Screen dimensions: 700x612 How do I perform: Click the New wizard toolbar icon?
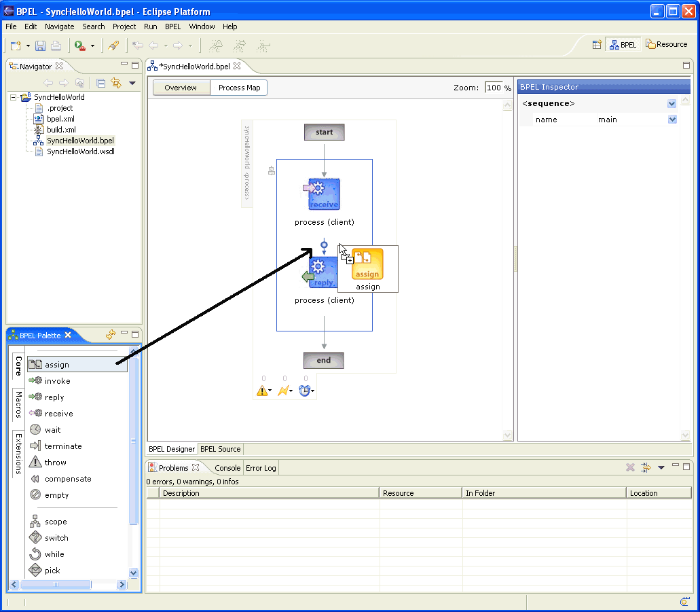point(16,46)
